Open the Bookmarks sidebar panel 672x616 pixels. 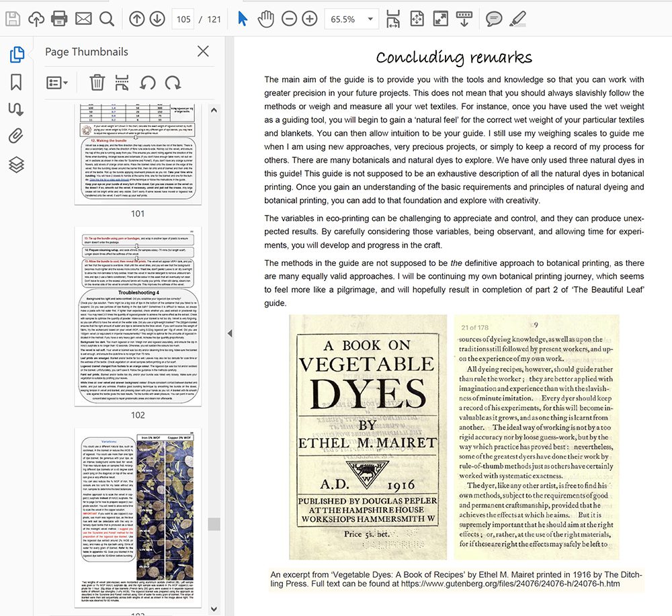(16, 82)
